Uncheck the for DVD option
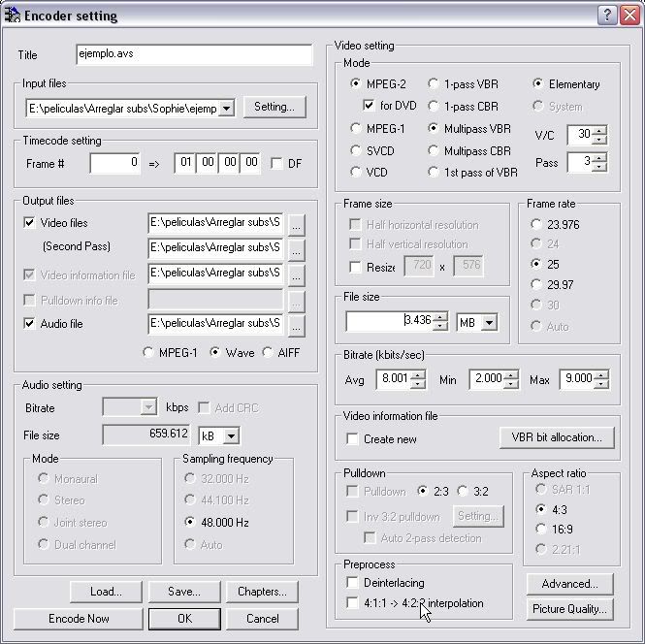Screen dimensions: 645x644 pos(370,106)
